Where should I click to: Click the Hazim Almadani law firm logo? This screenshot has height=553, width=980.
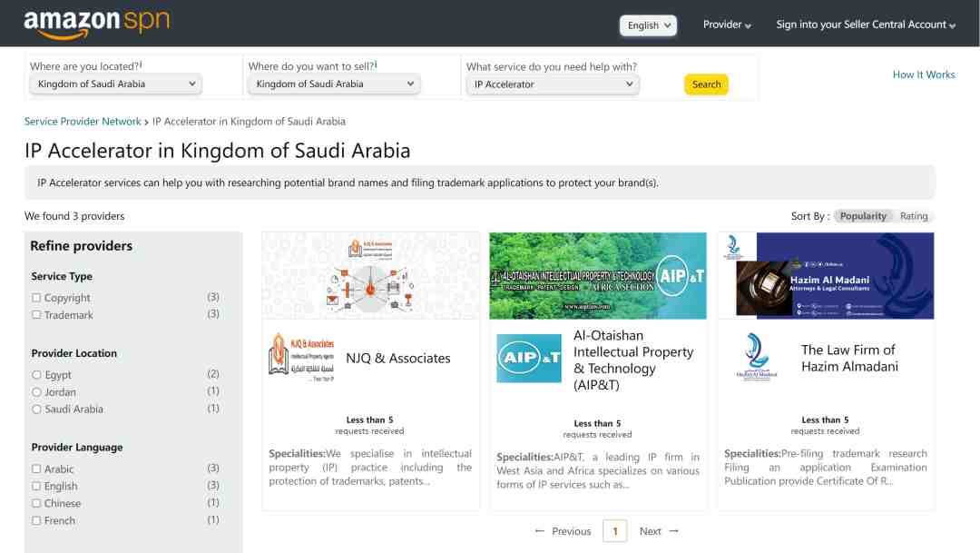tap(756, 357)
